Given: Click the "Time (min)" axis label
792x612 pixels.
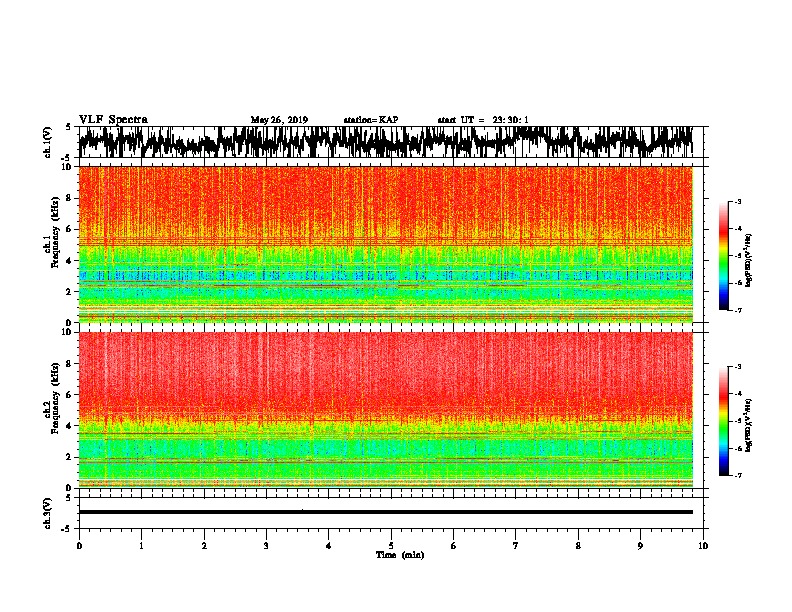Looking at the screenshot, I should click(x=400, y=555).
